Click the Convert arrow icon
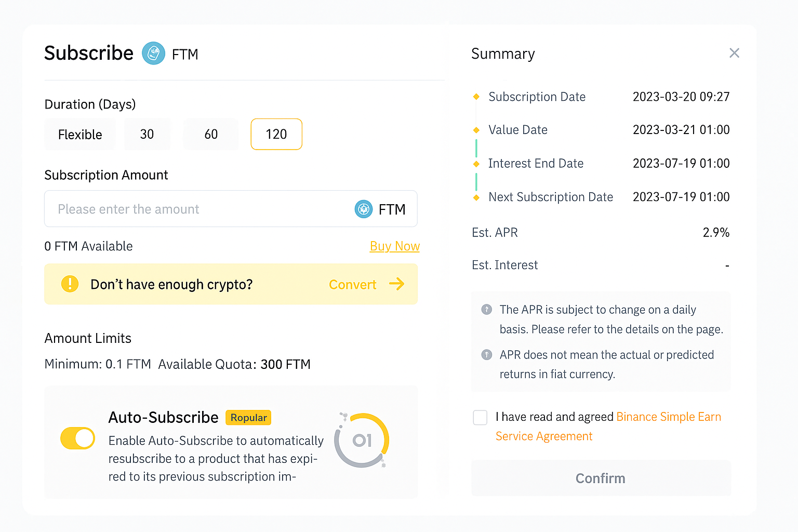Image resolution: width=798 pixels, height=532 pixels. (x=397, y=284)
